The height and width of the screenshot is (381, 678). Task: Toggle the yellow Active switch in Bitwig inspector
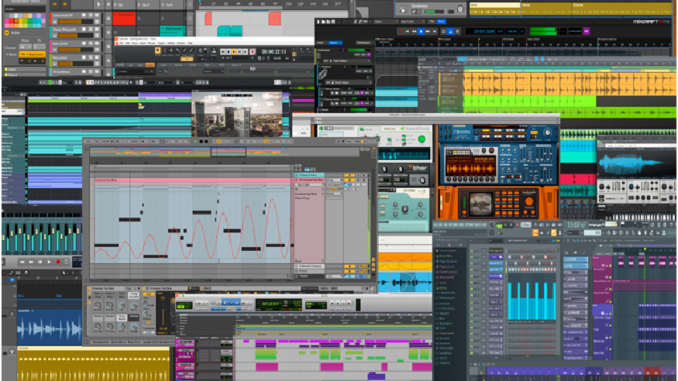click(x=6, y=32)
